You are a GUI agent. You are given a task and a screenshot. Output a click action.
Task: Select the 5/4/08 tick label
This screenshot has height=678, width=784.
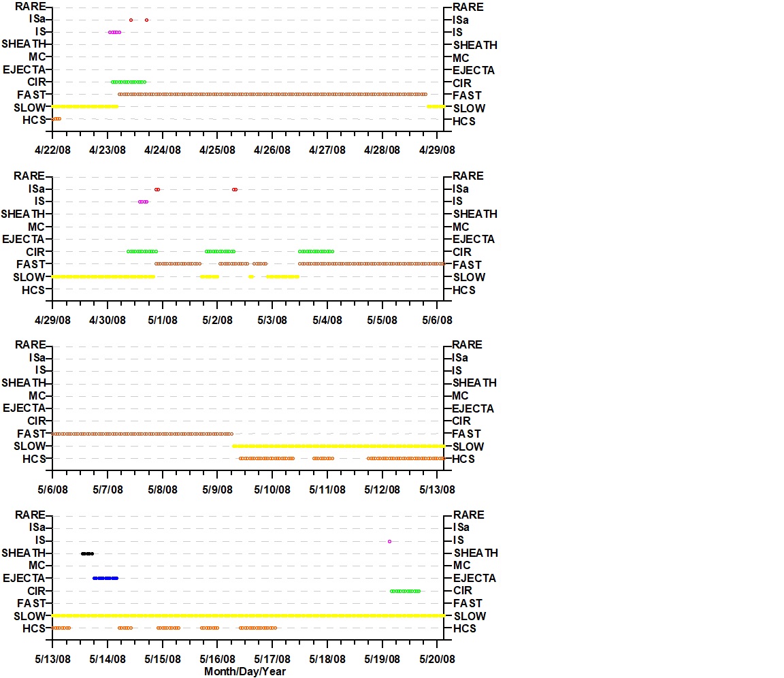[327, 320]
